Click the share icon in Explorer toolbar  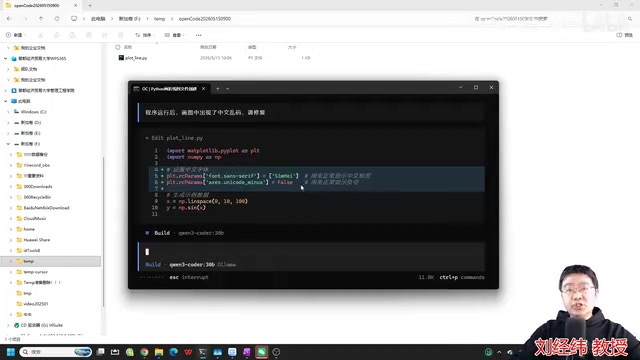point(104,35)
